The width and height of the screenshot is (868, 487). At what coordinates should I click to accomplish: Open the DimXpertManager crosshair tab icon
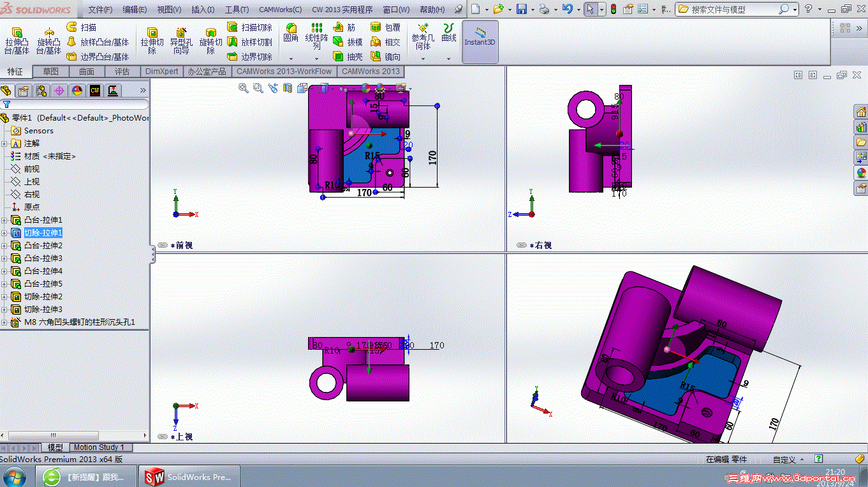(x=59, y=91)
